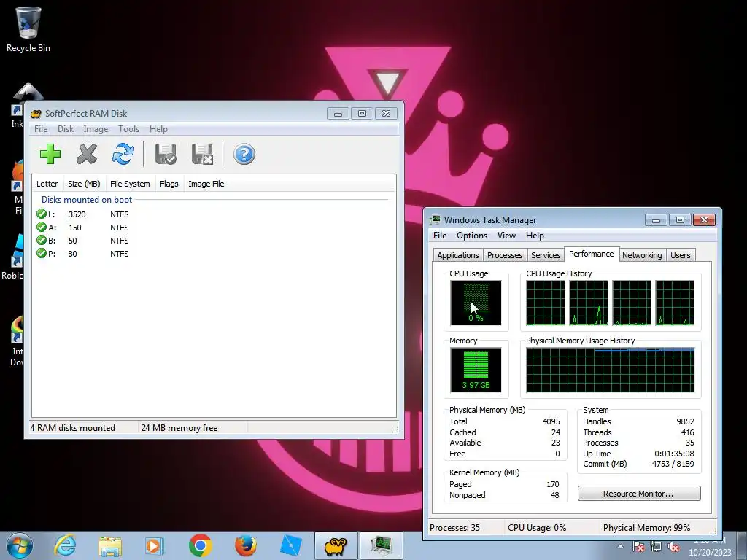Image resolution: width=747 pixels, height=560 pixels.
Task: Show hidden tray icons arrow
Action: (x=620, y=547)
